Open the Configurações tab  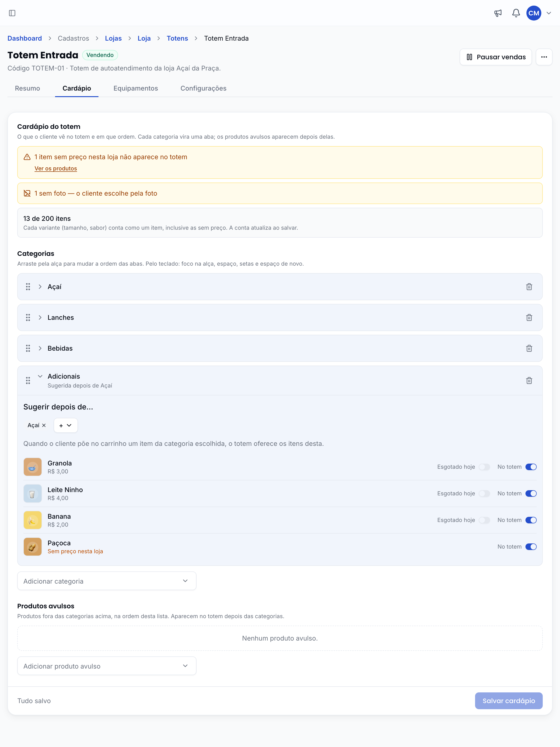[x=203, y=88]
